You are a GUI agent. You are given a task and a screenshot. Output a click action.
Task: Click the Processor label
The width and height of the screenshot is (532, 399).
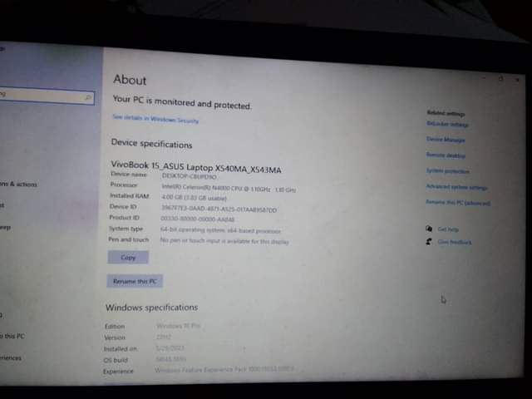point(124,185)
